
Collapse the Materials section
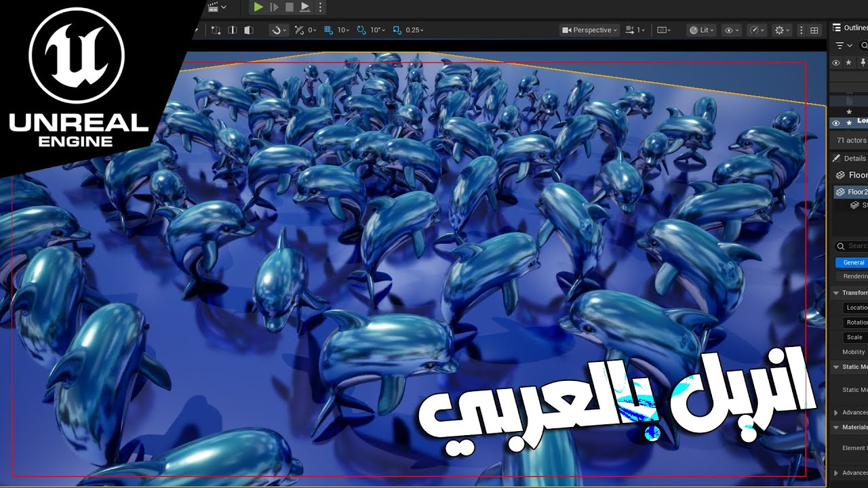(836, 427)
